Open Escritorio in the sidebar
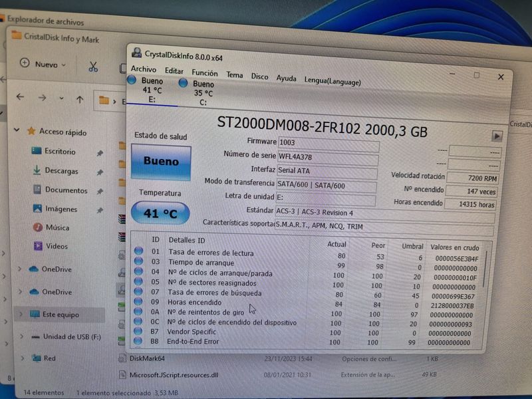This screenshot has width=532, height=399. pyautogui.click(x=60, y=151)
